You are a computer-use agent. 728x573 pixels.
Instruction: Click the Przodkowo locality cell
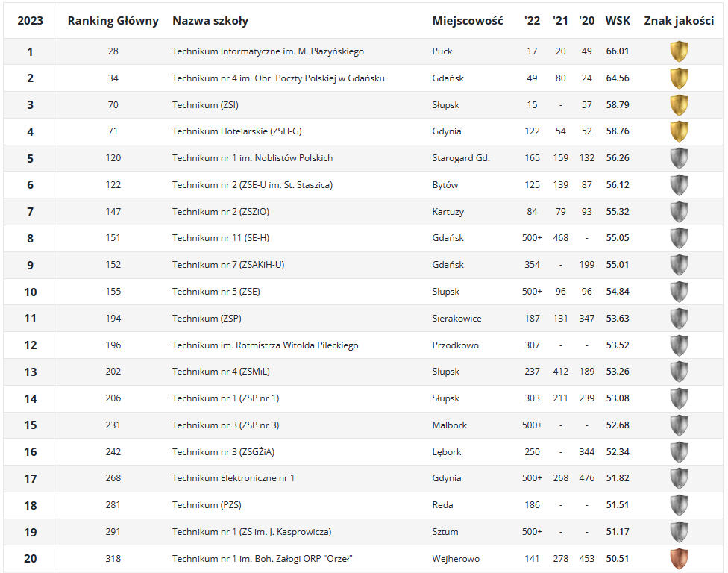coord(456,345)
